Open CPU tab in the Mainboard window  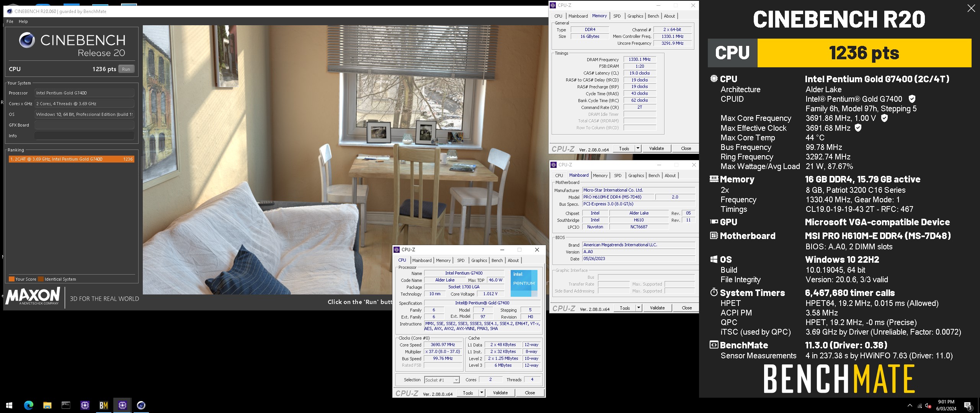coord(559,176)
